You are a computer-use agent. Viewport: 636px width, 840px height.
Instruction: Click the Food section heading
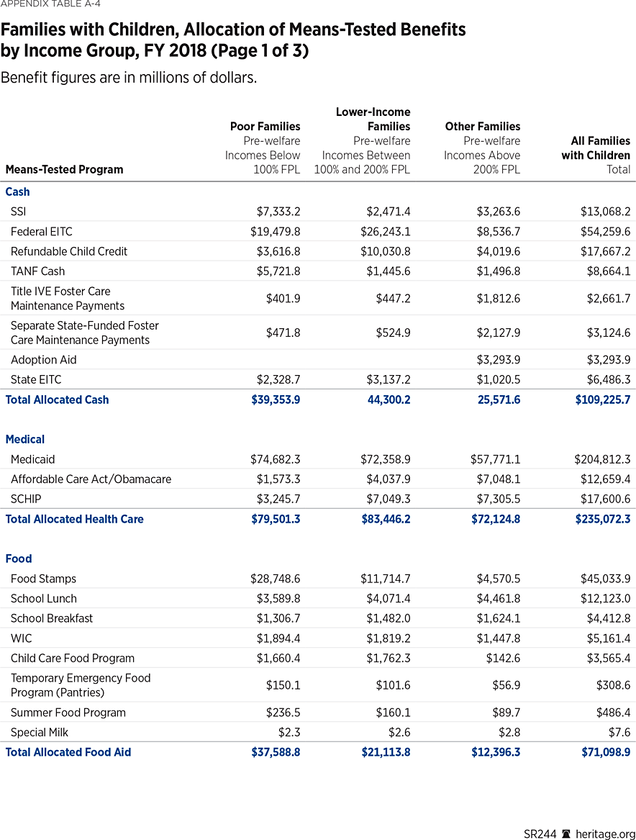point(19,559)
